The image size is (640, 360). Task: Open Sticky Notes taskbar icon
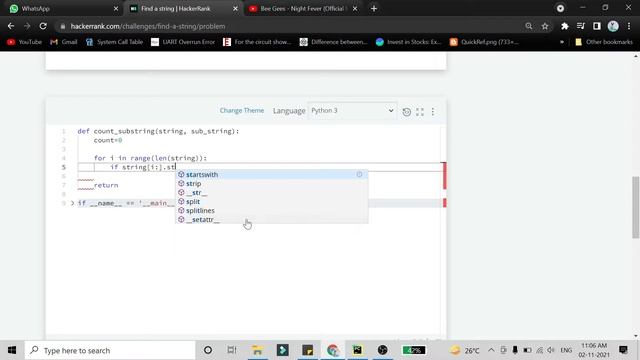click(x=307, y=350)
